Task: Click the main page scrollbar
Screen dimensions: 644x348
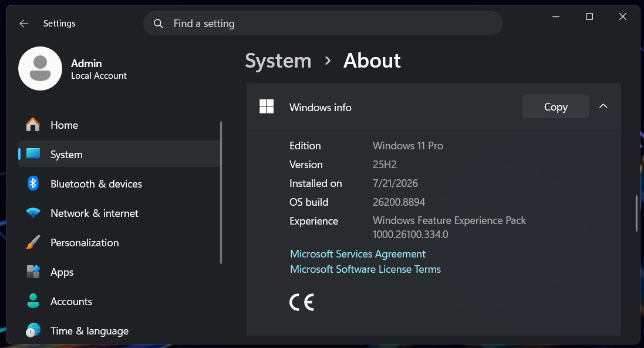Action: (x=636, y=213)
